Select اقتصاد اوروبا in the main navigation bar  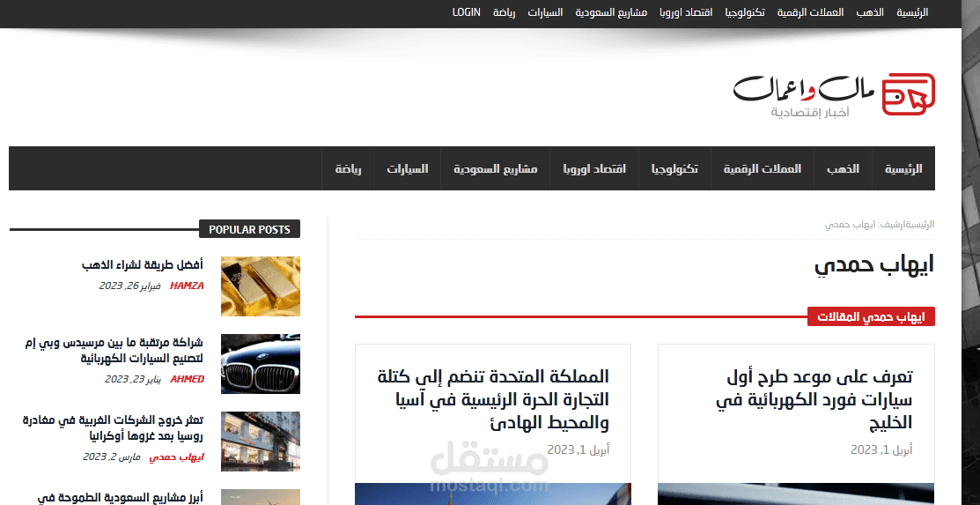[x=594, y=168]
